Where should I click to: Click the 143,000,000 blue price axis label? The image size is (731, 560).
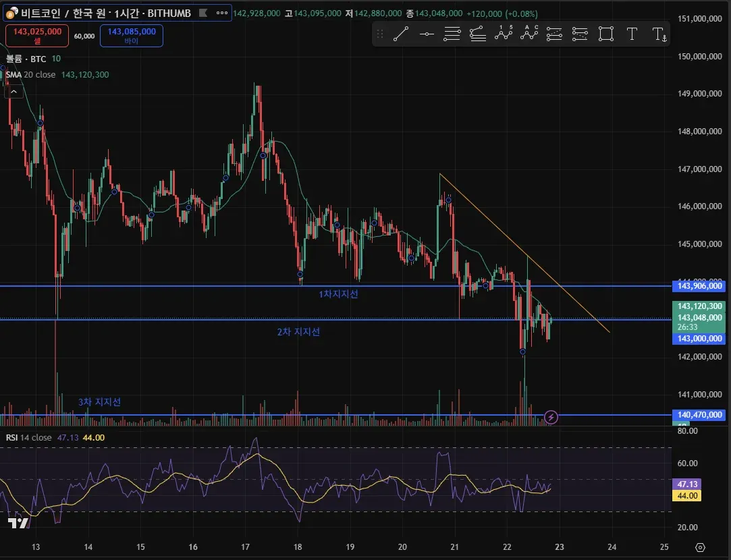[699, 339]
